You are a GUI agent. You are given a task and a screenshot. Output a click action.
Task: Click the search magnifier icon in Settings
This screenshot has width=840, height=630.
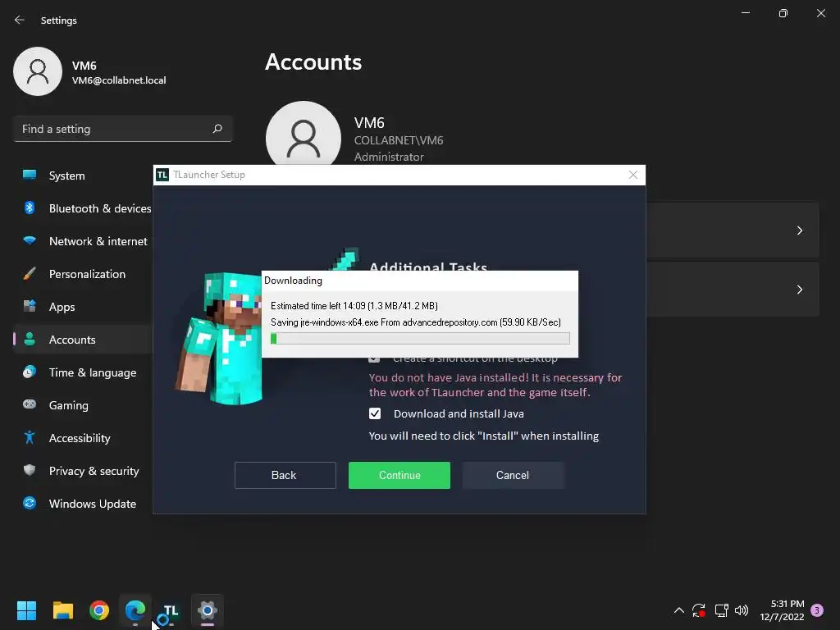pyautogui.click(x=217, y=129)
